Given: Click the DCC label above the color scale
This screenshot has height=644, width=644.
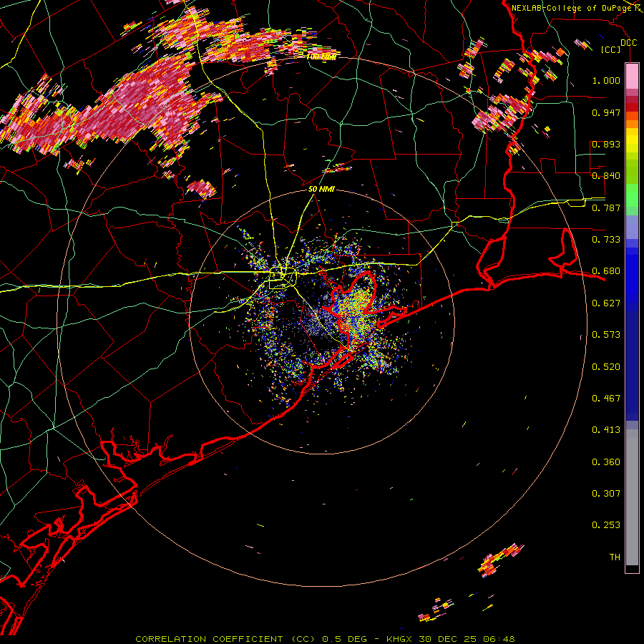Looking at the screenshot, I should pos(629,43).
